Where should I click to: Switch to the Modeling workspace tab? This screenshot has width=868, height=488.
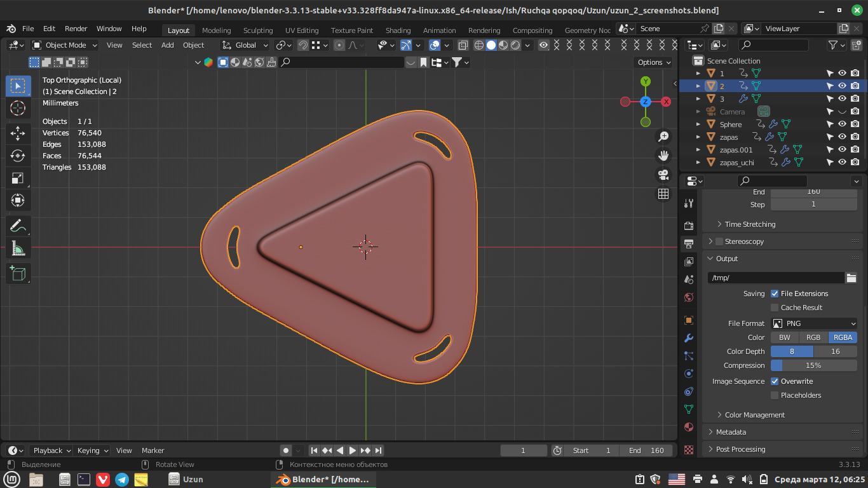point(216,30)
